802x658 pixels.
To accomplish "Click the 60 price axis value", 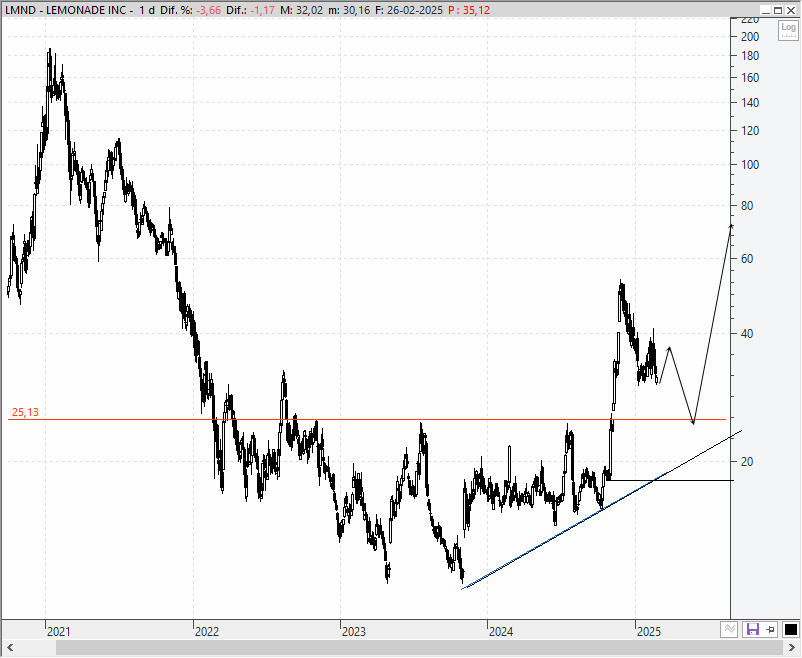I will click(747, 259).
